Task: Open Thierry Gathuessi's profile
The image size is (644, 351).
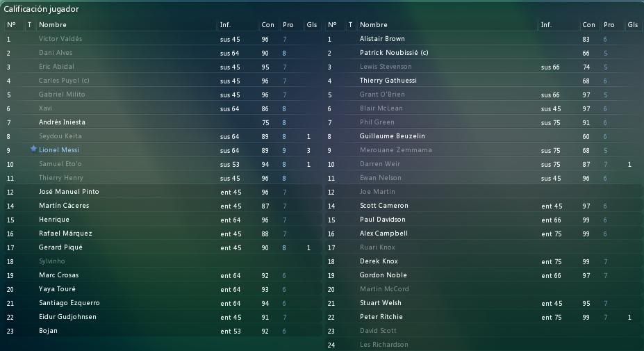Action: [388, 81]
